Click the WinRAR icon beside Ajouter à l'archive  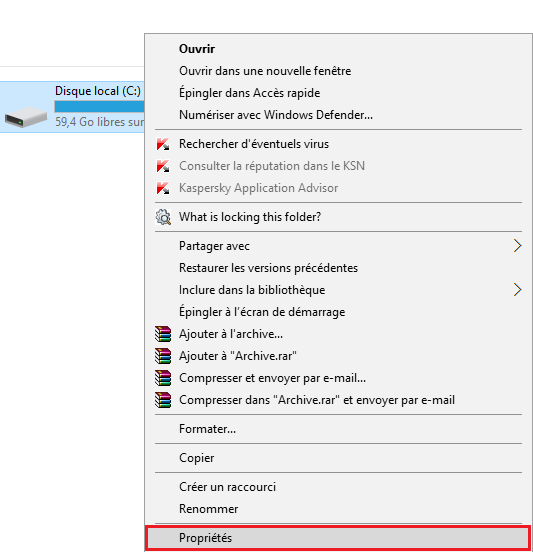coord(163,334)
